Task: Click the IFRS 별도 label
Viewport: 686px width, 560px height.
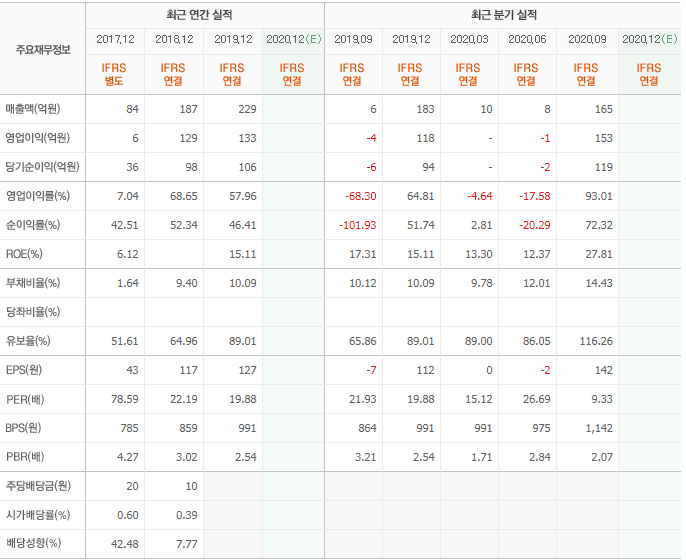Action: tap(114, 74)
